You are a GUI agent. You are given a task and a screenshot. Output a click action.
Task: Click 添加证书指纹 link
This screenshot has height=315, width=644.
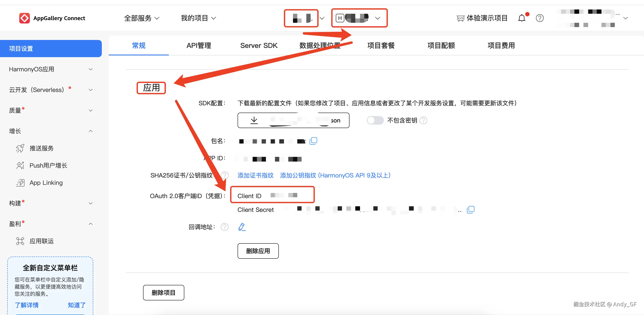click(255, 175)
